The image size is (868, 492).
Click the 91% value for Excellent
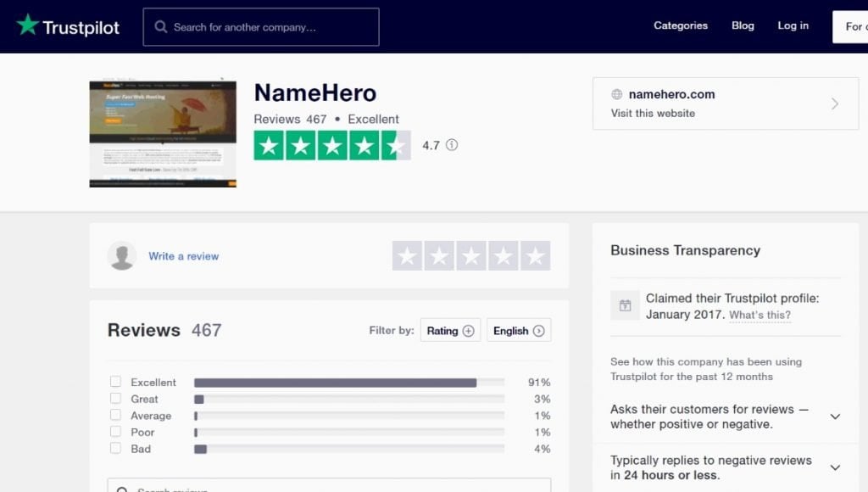[x=539, y=383]
